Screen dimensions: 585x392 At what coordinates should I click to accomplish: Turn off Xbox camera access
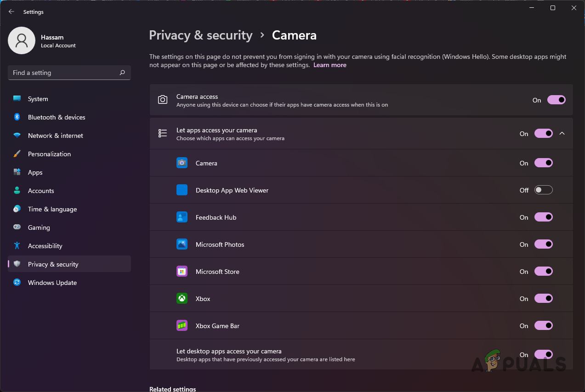click(543, 298)
